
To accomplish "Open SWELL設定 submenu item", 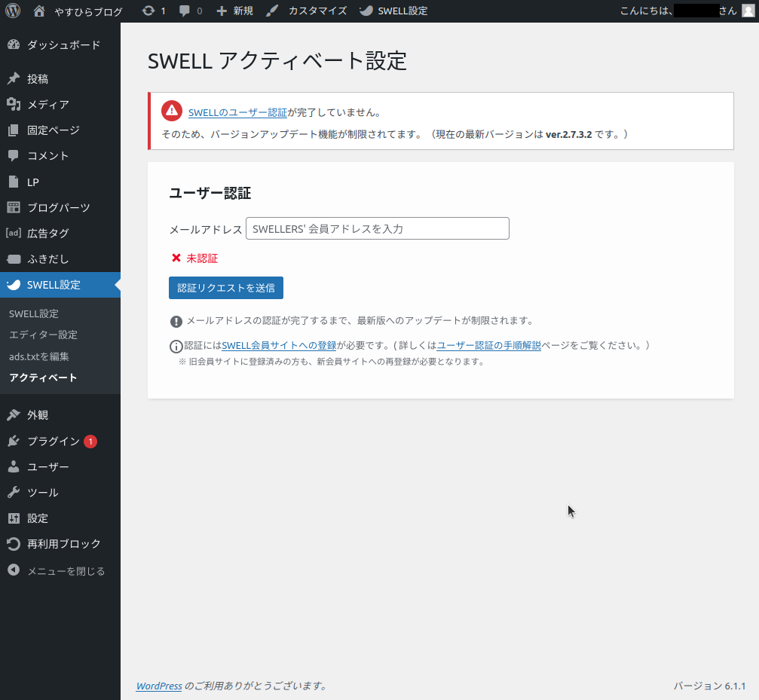I will (x=33, y=313).
